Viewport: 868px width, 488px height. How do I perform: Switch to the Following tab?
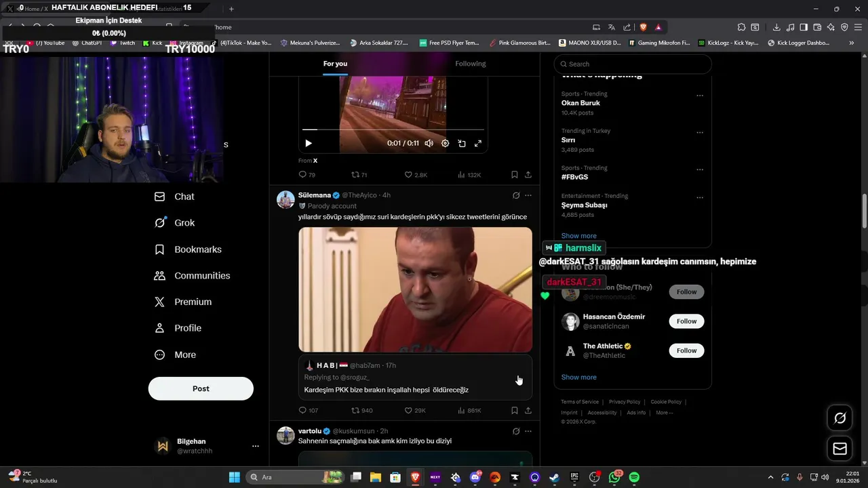tap(471, 64)
